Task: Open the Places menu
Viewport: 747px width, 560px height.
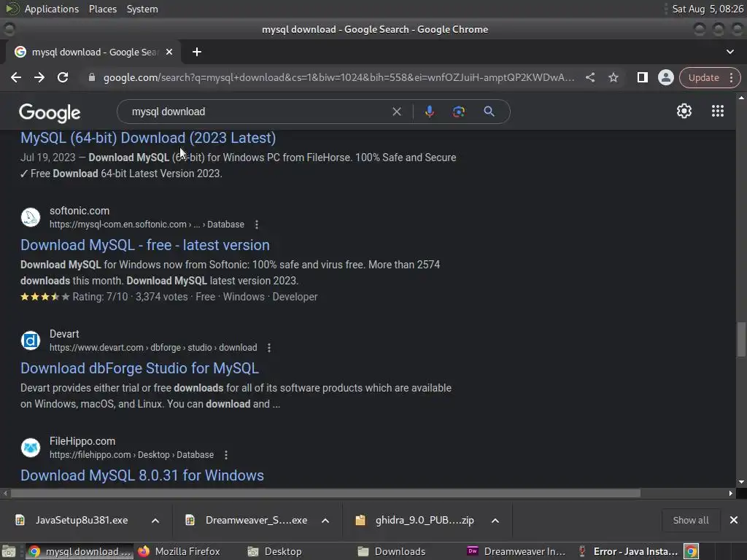Action: coord(102,9)
